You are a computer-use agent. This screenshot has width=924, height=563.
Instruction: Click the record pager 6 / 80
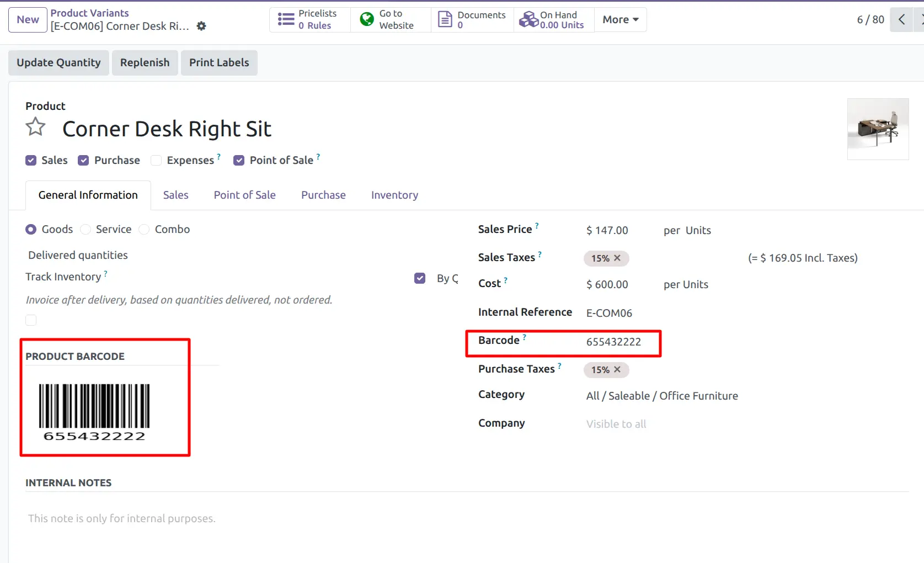pyautogui.click(x=870, y=19)
